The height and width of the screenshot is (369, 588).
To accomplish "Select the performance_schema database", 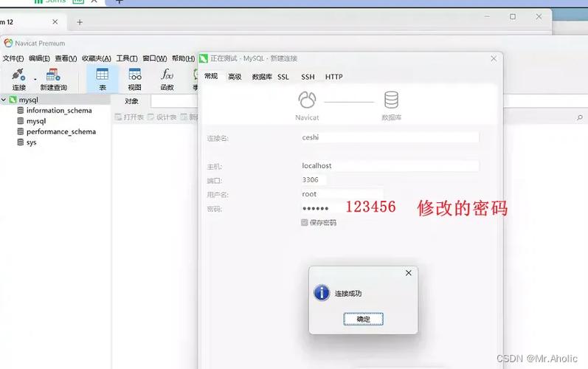I will coord(61,131).
